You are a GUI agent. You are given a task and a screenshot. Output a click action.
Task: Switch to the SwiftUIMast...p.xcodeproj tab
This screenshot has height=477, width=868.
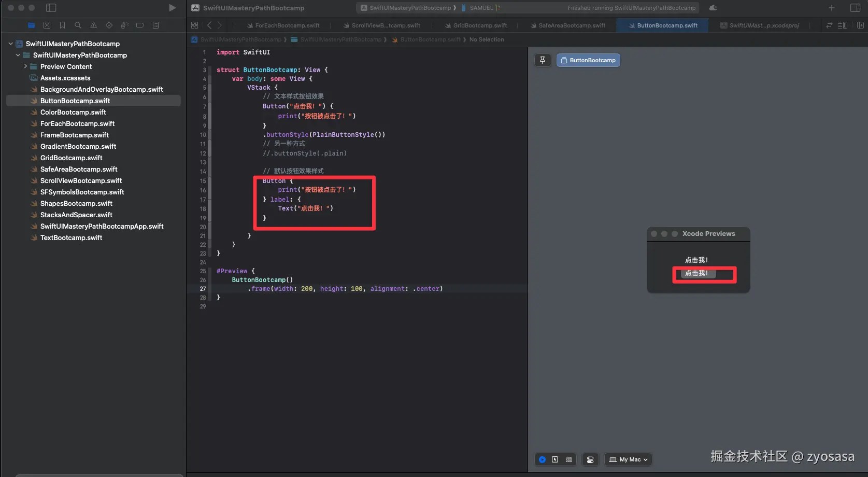click(760, 25)
